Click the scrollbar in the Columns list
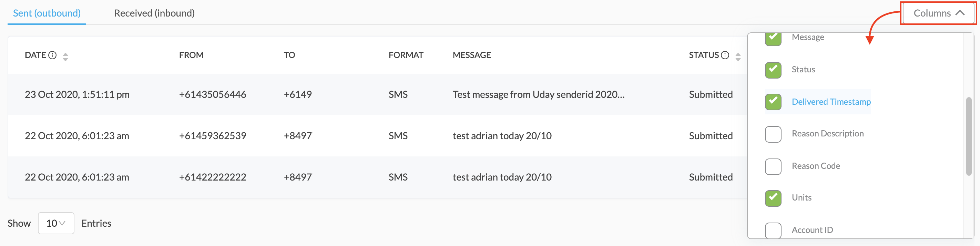Image resolution: width=980 pixels, height=246 pixels. 969,137
